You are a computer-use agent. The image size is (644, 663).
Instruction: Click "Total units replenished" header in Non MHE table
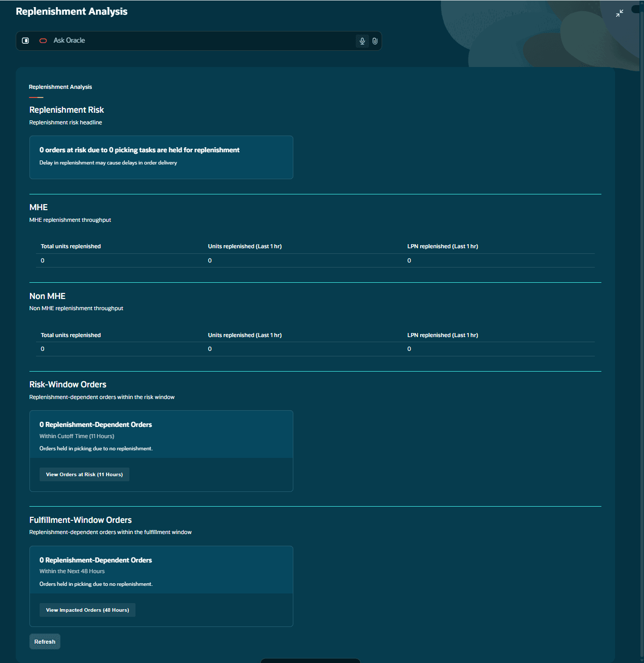(71, 335)
